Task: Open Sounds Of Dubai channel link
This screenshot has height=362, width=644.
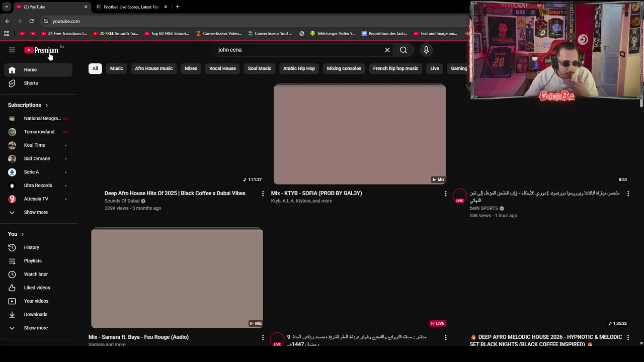Action: point(122,201)
